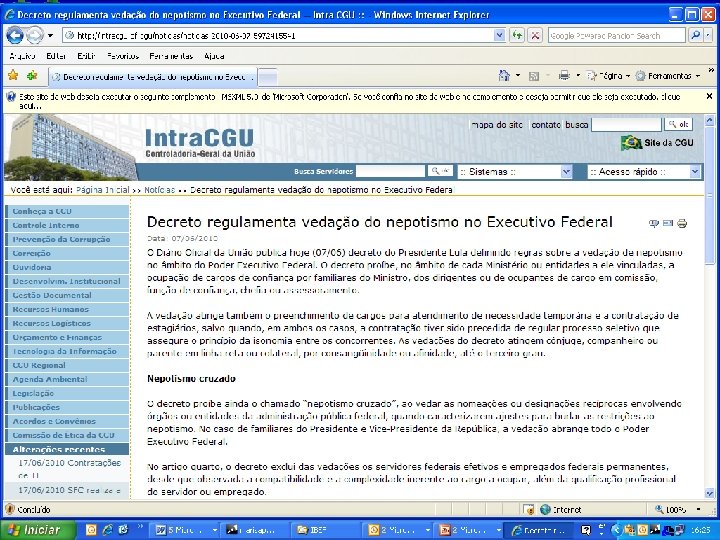The width and height of the screenshot is (720, 540).
Task: Open the Exibir menu
Action: coord(86,56)
